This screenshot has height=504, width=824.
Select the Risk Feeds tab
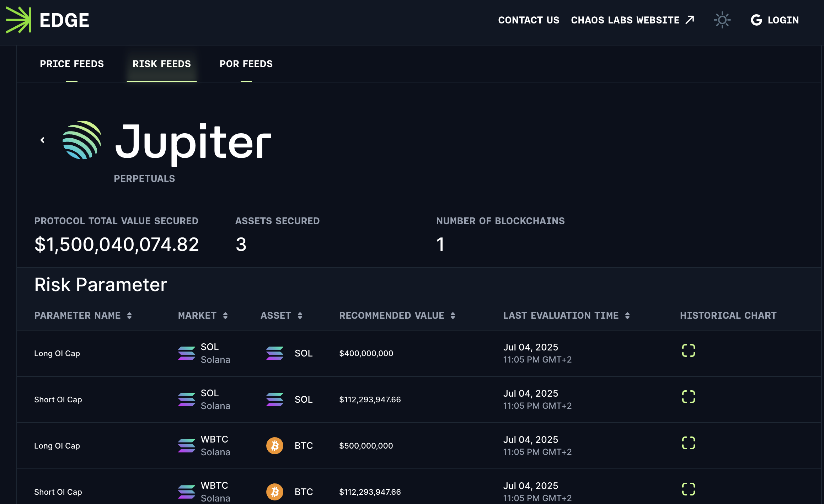[162, 64]
